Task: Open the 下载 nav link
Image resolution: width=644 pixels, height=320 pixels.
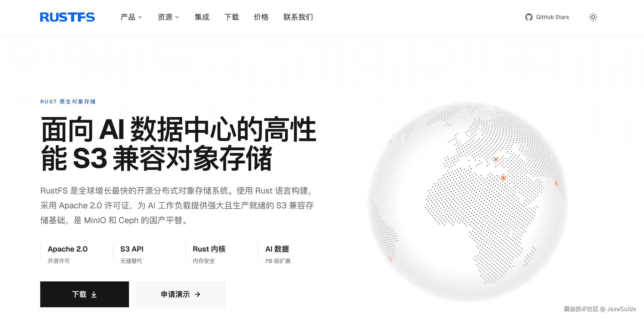Action: pos(231,17)
